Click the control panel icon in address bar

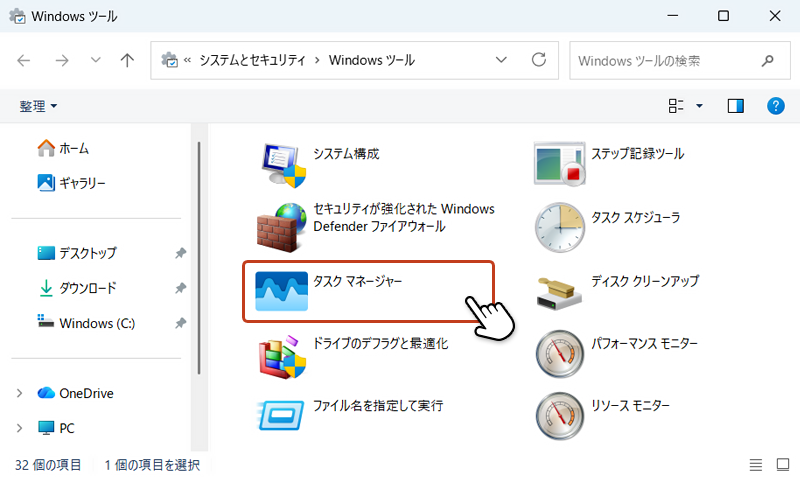tap(169, 60)
